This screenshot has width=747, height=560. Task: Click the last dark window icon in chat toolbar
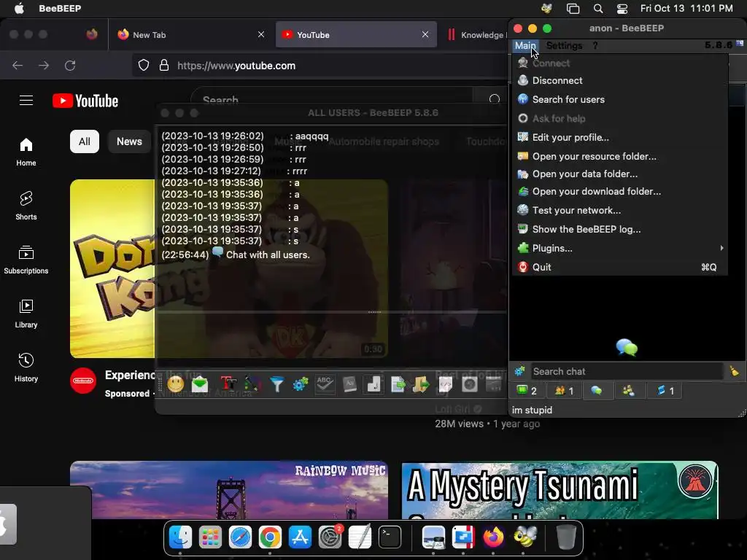494,384
